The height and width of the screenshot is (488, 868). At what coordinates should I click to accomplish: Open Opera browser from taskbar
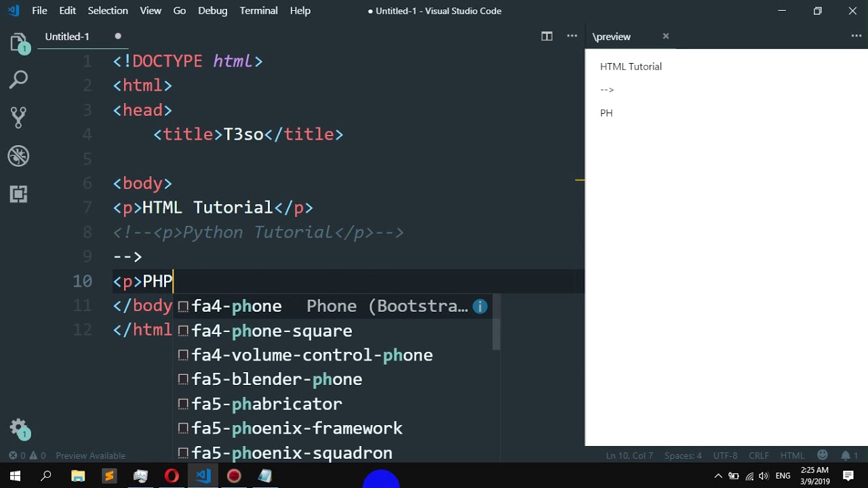pyautogui.click(x=172, y=476)
